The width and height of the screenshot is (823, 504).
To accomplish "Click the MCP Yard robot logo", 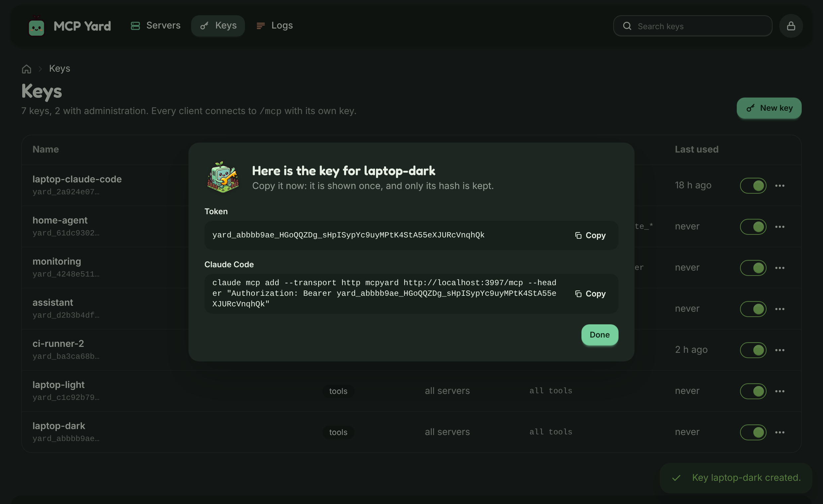I will [x=37, y=26].
